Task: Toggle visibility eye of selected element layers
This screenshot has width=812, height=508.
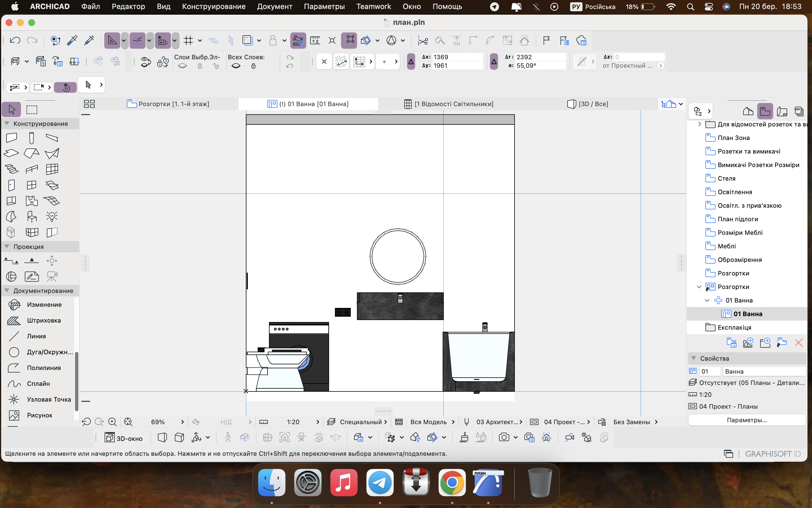Action: pyautogui.click(x=182, y=66)
